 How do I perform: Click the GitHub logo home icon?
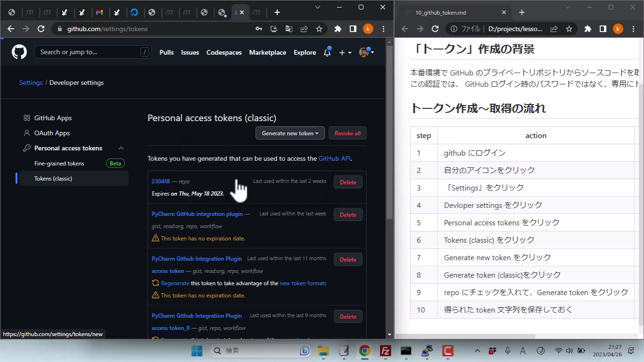tap(19, 52)
